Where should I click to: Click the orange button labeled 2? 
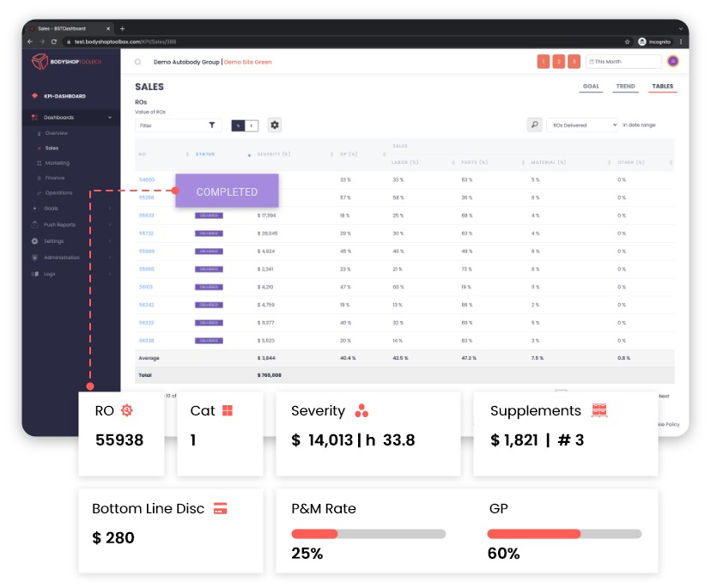click(559, 62)
